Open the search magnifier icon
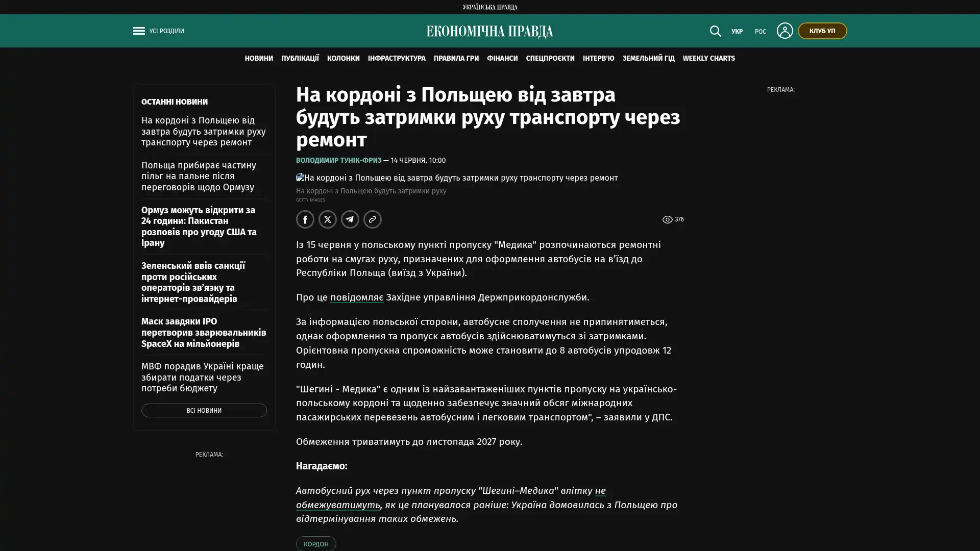This screenshot has height=551, width=980. 715,31
